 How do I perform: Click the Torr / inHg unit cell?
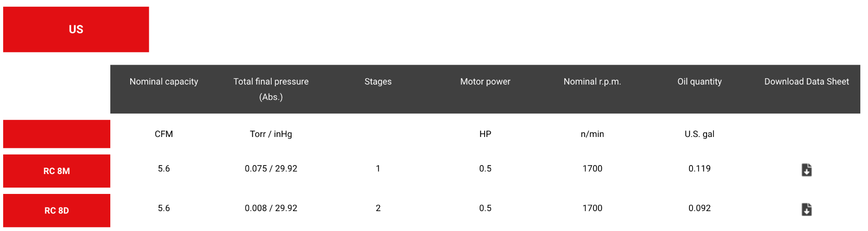(x=271, y=134)
